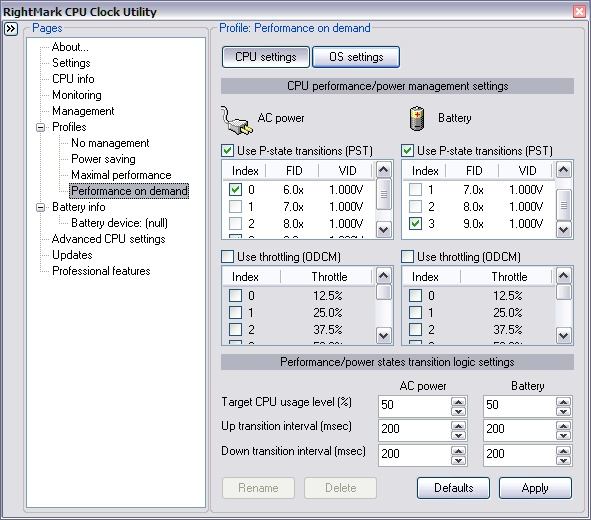Decrease Battery Up transition interval

[x=563, y=436]
